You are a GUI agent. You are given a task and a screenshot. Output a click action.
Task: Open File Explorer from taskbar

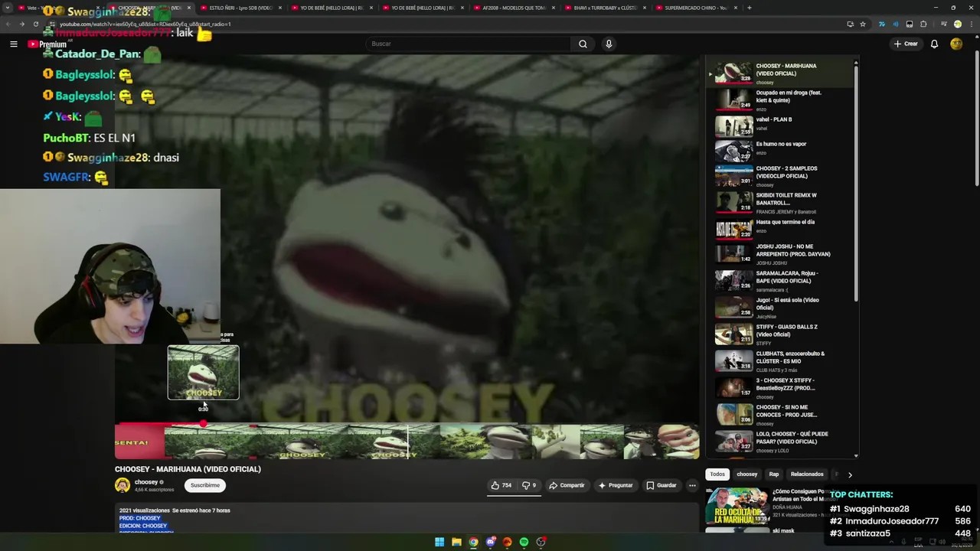(x=456, y=542)
